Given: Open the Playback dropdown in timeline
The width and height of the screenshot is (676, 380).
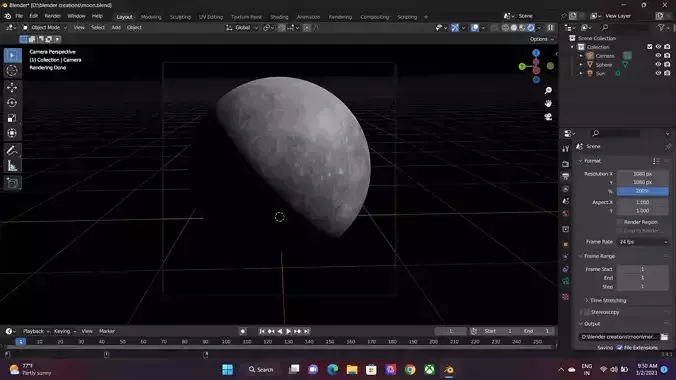Looking at the screenshot, I should [35, 331].
